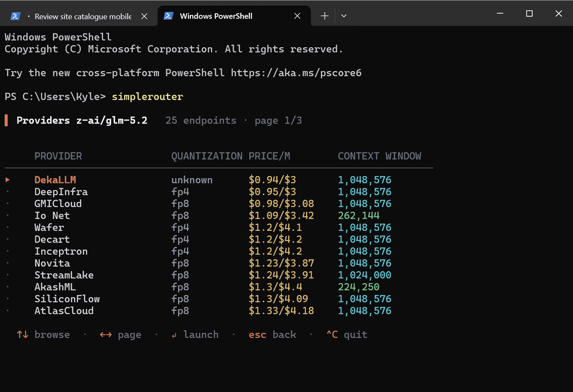Click the up-down arrows browse hint
The height and width of the screenshot is (392, 573).
(43, 334)
